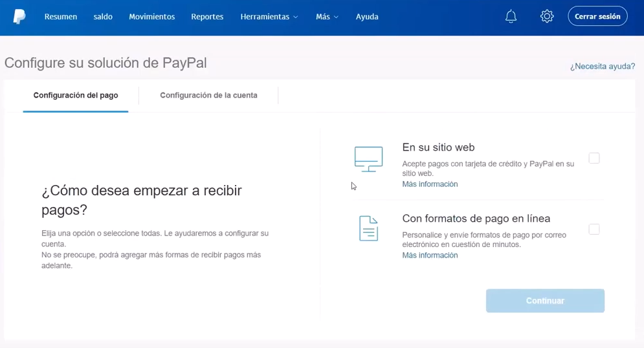This screenshot has height=348, width=644.
Task: Open the '¿Necesita ayuda?' link
Action: pyautogui.click(x=602, y=66)
